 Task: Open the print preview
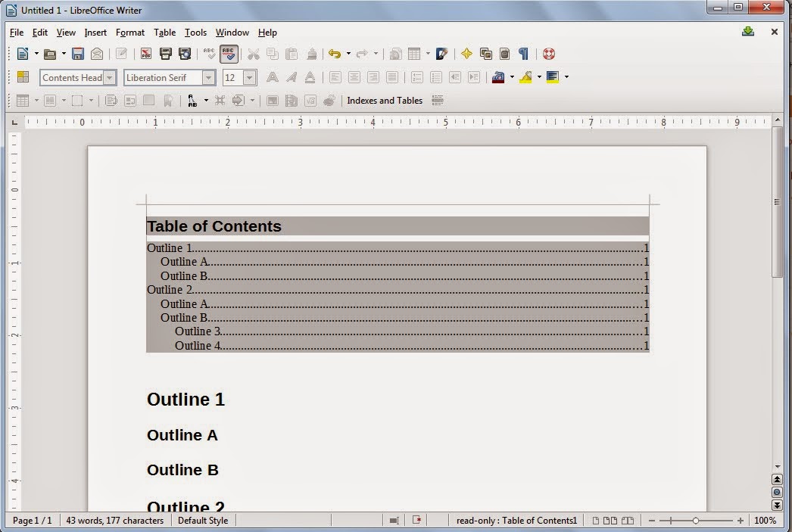(184, 54)
